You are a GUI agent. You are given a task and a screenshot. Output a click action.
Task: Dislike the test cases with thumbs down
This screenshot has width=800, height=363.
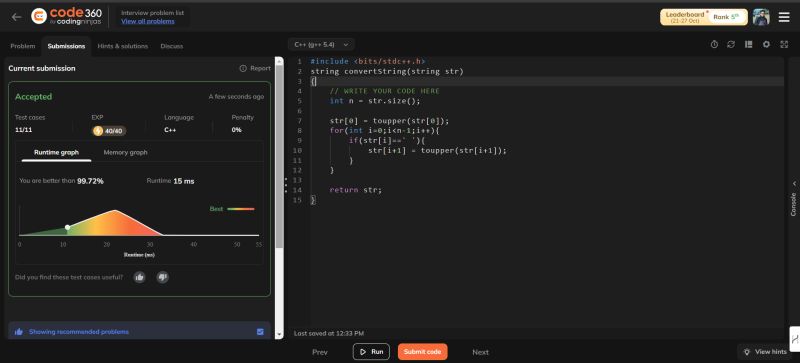click(x=162, y=277)
